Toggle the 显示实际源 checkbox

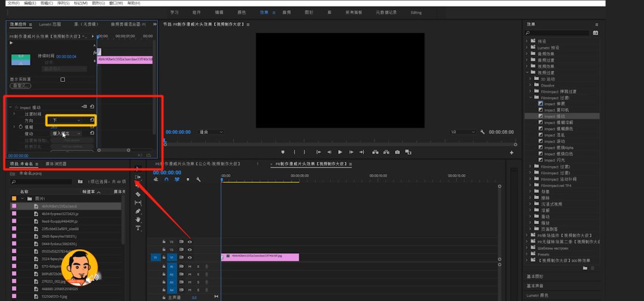click(x=63, y=79)
